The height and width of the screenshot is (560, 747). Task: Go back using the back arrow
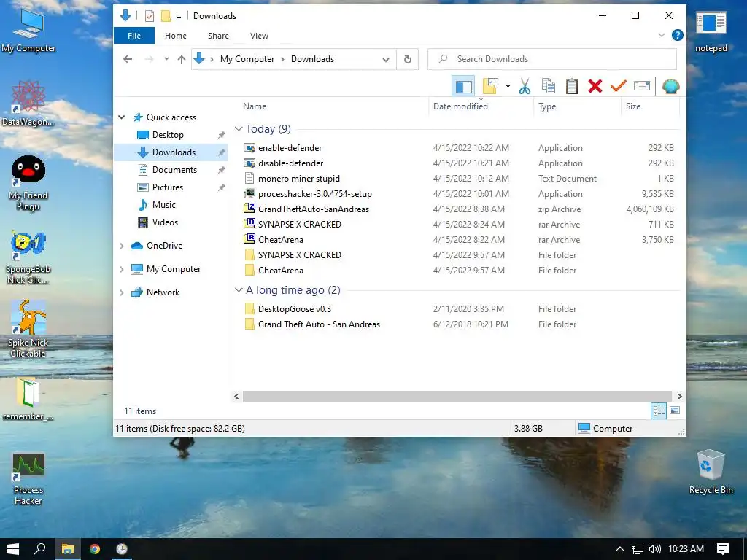128,59
